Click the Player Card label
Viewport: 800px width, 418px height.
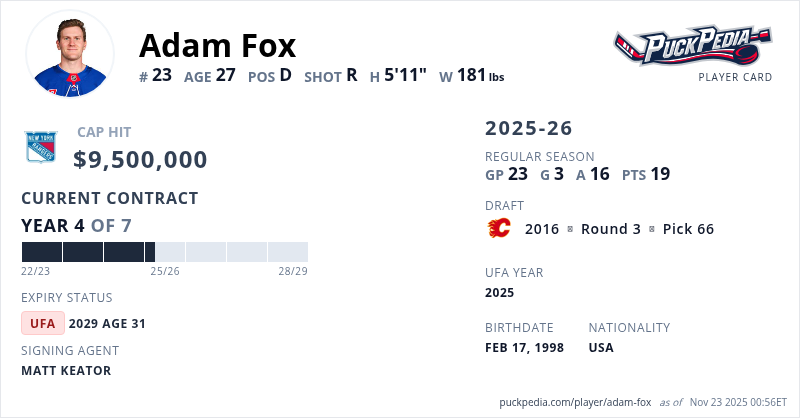[x=734, y=77]
